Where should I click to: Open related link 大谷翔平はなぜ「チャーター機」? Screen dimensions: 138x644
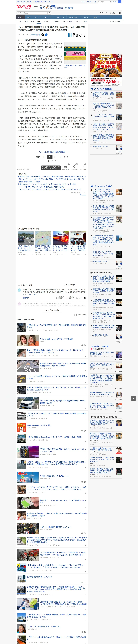pos(52,176)
